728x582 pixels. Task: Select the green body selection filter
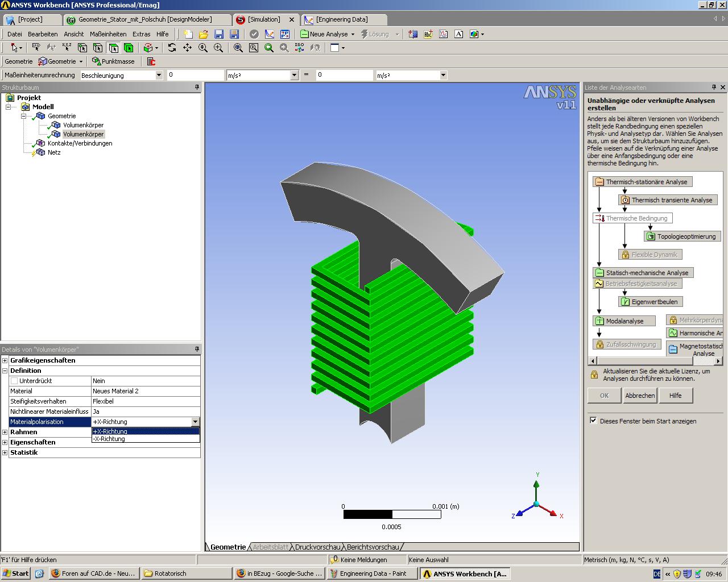pyautogui.click(x=129, y=48)
